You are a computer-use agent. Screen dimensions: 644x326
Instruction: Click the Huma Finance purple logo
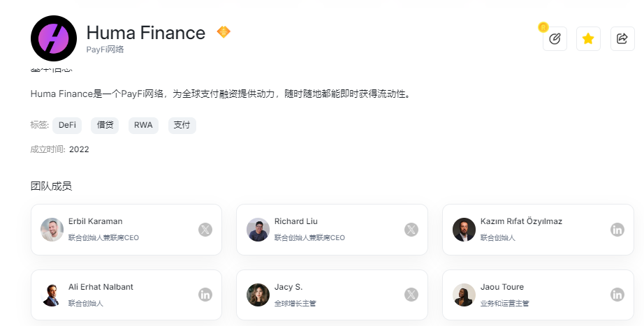(x=54, y=38)
